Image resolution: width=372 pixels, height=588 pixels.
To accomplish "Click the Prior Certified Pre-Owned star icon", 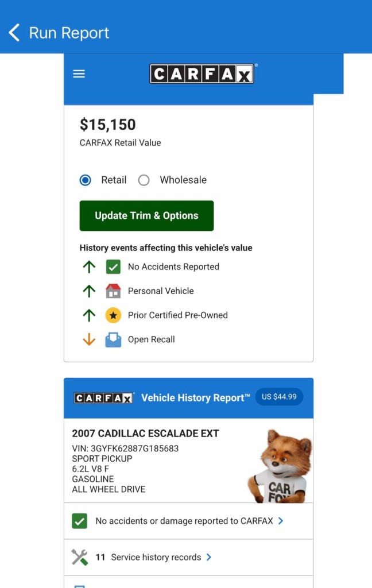I will pyautogui.click(x=113, y=315).
